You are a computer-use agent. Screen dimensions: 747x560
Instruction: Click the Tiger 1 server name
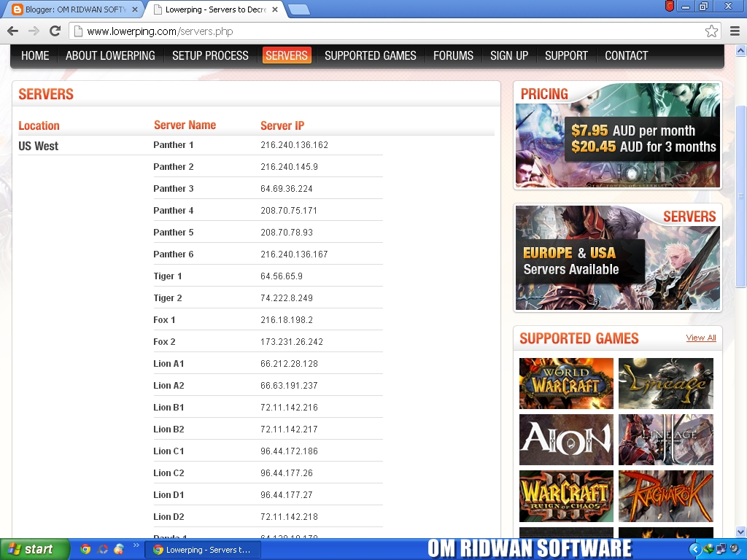pyautogui.click(x=167, y=276)
